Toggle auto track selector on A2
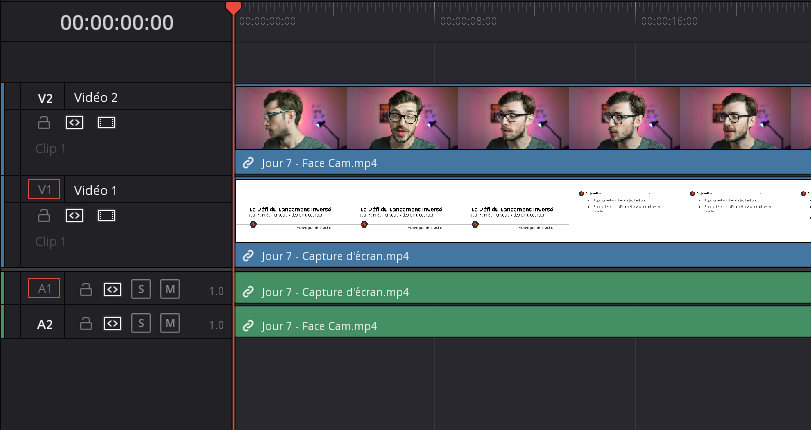811x430 pixels. pos(112,323)
